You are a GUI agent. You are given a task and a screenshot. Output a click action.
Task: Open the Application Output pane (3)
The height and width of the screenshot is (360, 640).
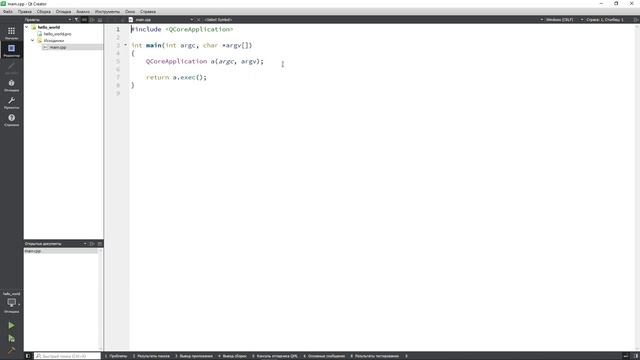[194, 356]
